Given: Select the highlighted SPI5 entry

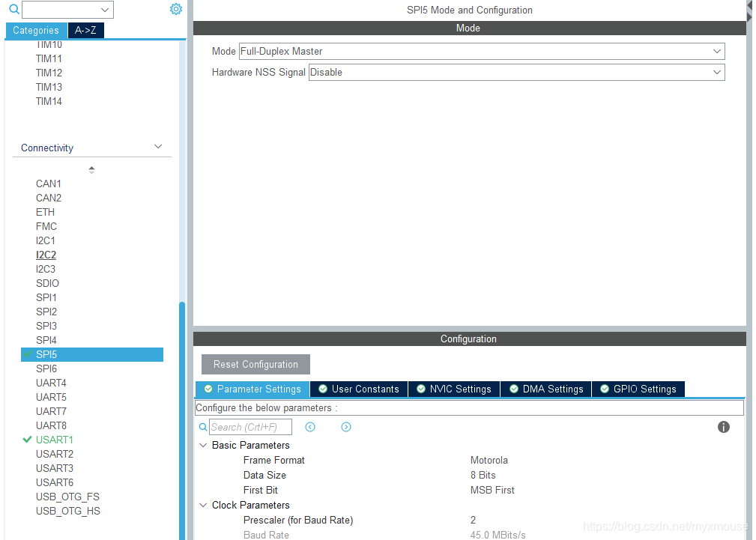Looking at the screenshot, I should 92,354.
